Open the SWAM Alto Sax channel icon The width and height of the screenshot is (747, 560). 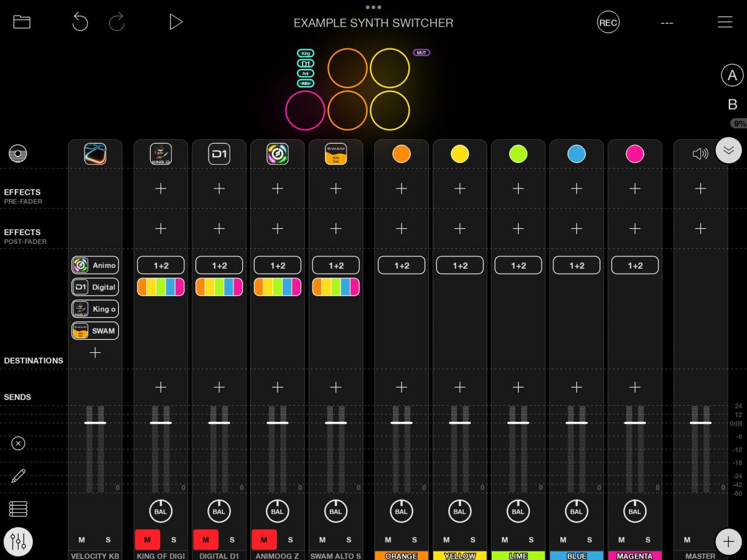tap(336, 154)
